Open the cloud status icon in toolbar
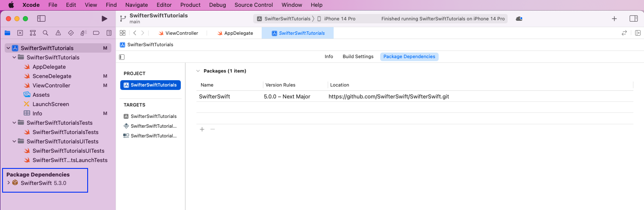Screen dimensions: 644x210 [x=519, y=19]
